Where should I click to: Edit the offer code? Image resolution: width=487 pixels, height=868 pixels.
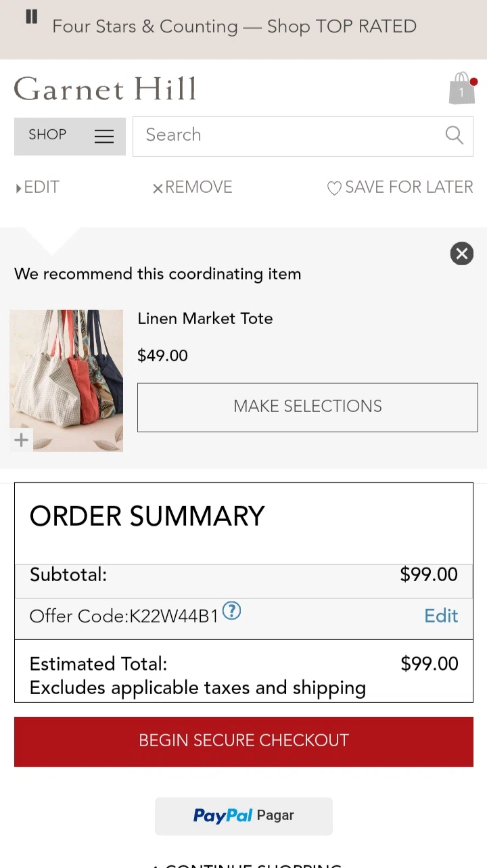coord(441,616)
